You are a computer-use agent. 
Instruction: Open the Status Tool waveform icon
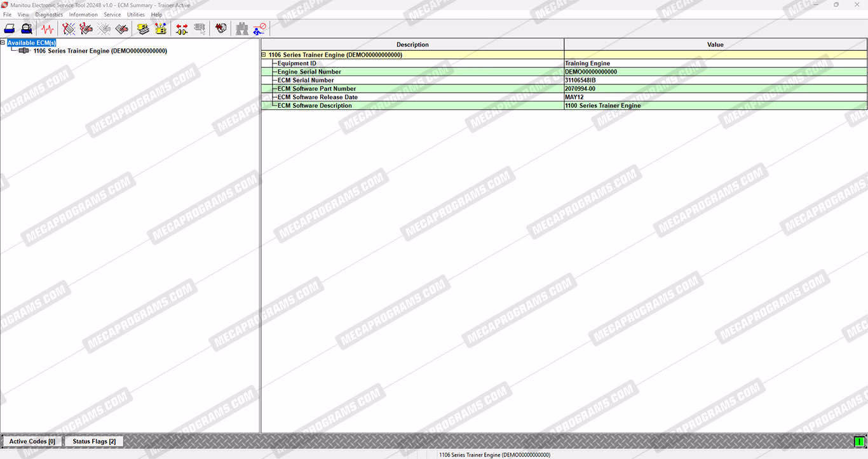coord(48,29)
